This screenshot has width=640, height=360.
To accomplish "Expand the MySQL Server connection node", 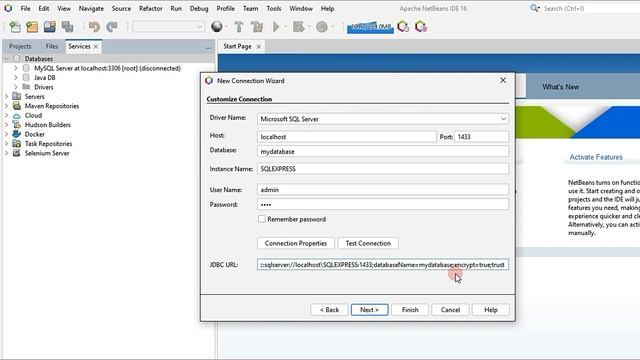I will 16,68.
